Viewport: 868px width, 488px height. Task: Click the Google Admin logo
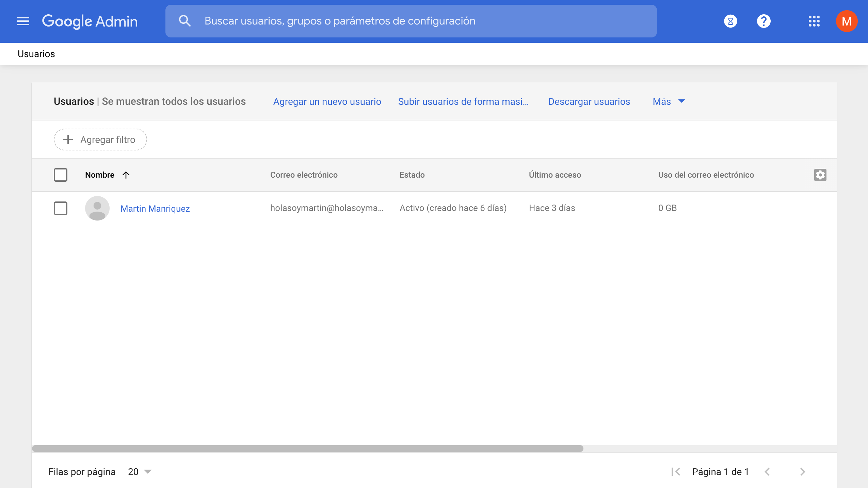[x=90, y=21]
